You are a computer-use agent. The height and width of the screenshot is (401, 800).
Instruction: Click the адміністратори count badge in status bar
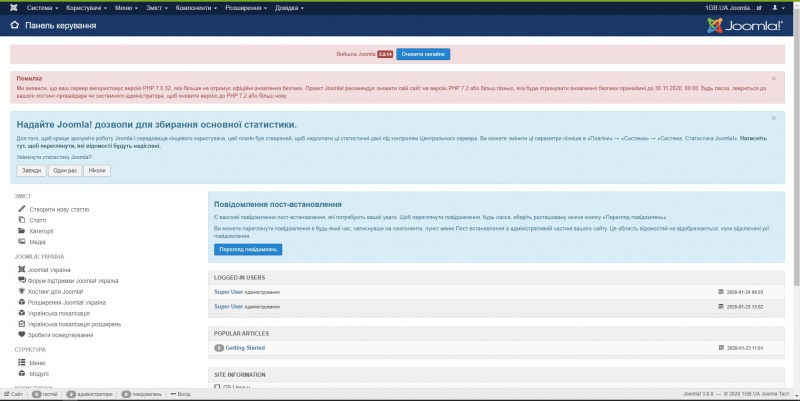71,394
